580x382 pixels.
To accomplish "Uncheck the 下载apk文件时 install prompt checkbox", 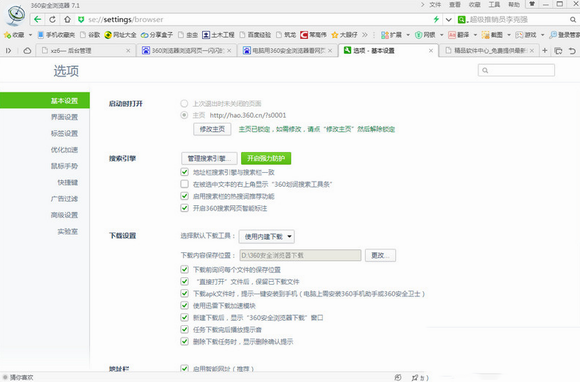I will point(185,293).
